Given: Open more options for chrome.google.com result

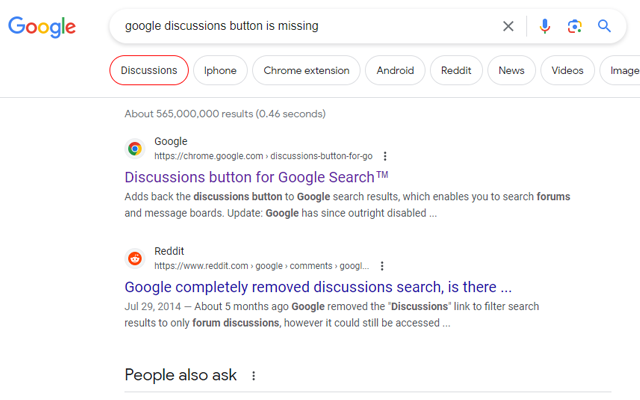Looking at the screenshot, I should (x=385, y=156).
